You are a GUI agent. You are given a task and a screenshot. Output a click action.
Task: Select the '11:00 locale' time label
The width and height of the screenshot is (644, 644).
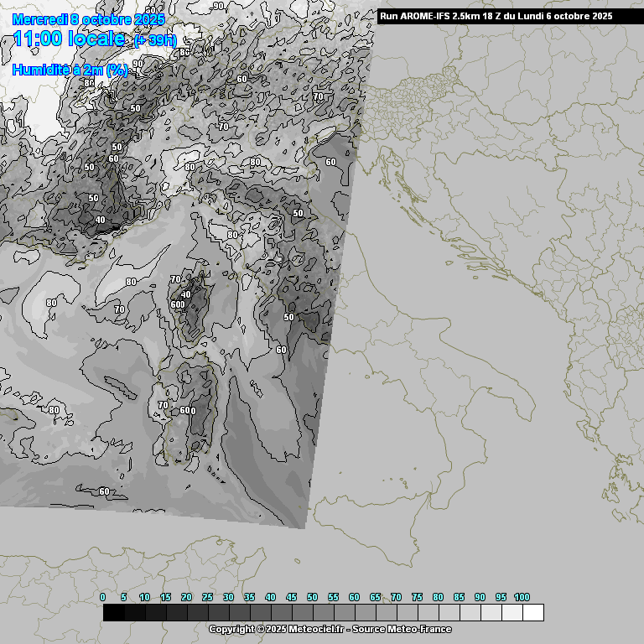[x=70, y=39]
